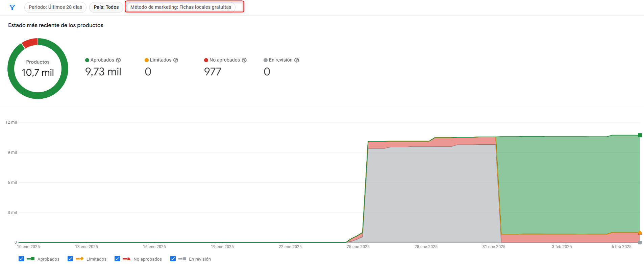Click the En revisión legend line icon
Image resolution: width=644 pixels, height=264 pixels.
pyautogui.click(x=182, y=259)
